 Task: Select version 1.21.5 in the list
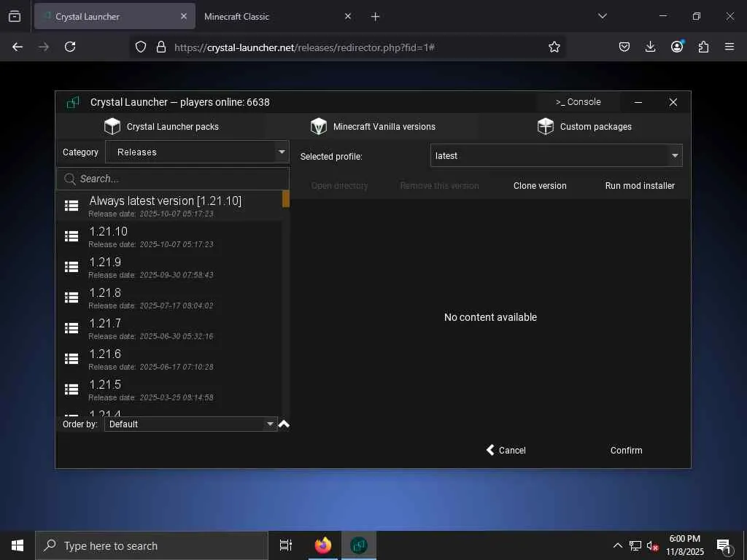(x=169, y=389)
